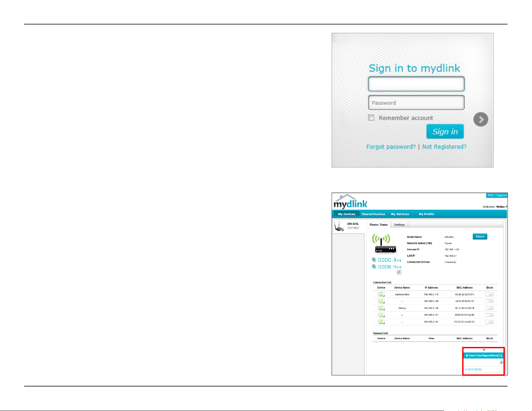The height and width of the screenshot is (411, 532).
Task: Switch to the Router Status tab
Action: 379,225
